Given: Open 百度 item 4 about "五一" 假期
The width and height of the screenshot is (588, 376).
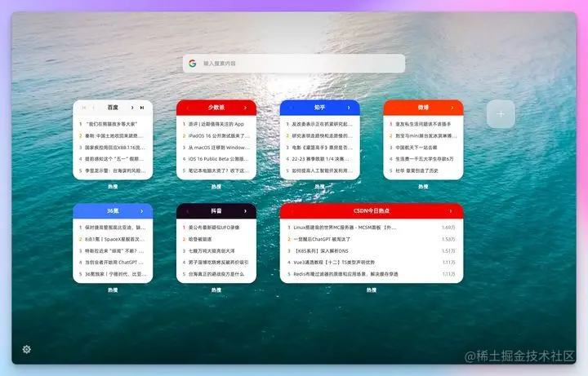Looking at the screenshot, I should (112, 159).
